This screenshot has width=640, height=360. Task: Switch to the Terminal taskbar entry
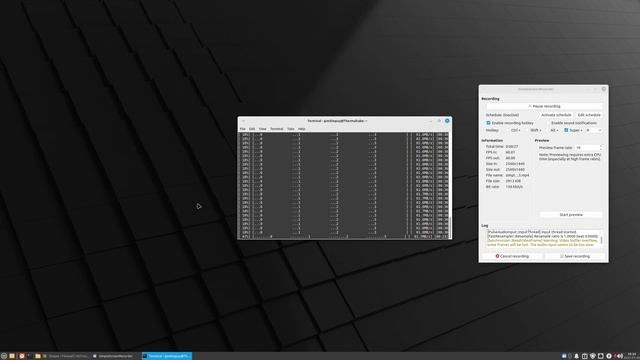167,356
